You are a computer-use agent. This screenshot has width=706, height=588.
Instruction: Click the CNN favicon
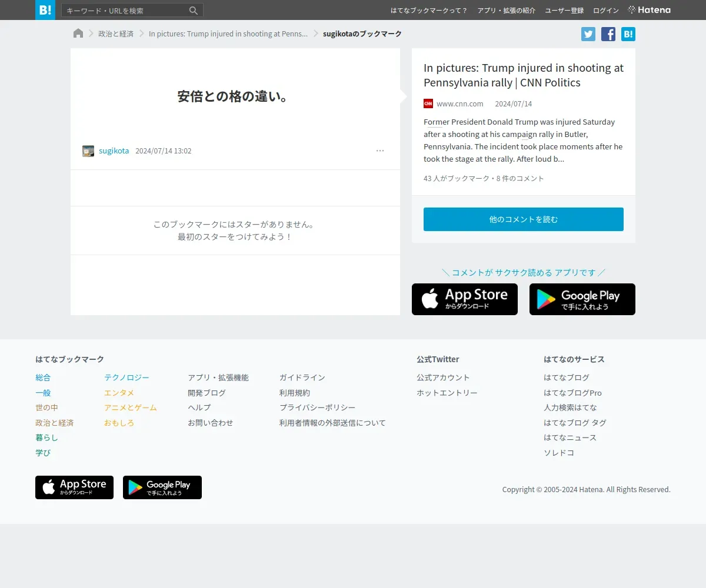click(x=428, y=103)
